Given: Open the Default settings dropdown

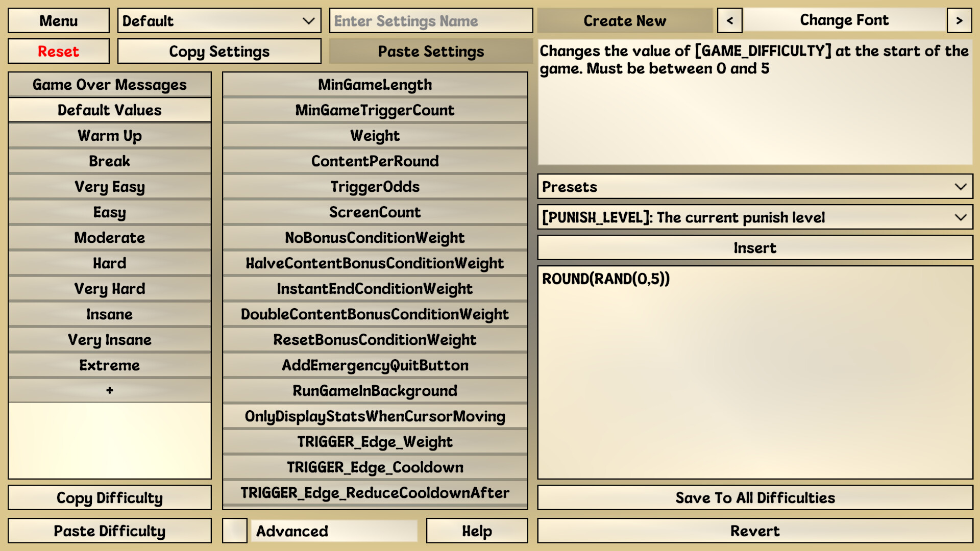Looking at the screenshot, I should tap(219, 20).
